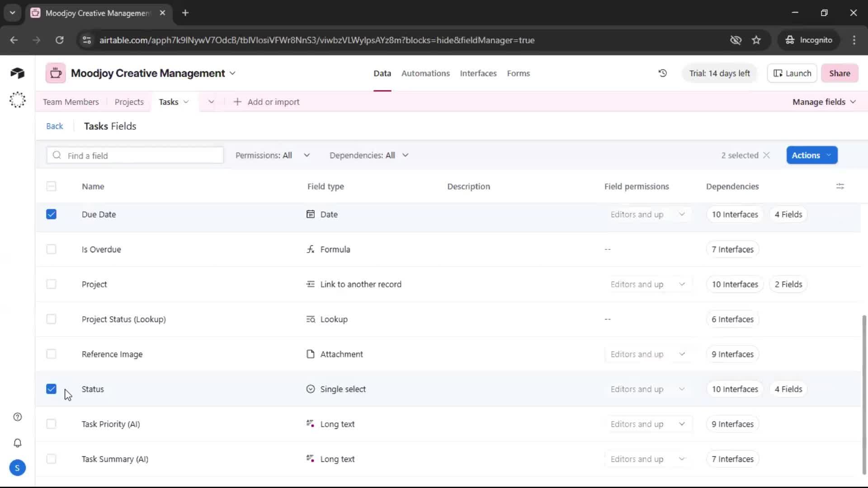
Task: Expand the base name dropdown chevron
Action: [232, 73]
